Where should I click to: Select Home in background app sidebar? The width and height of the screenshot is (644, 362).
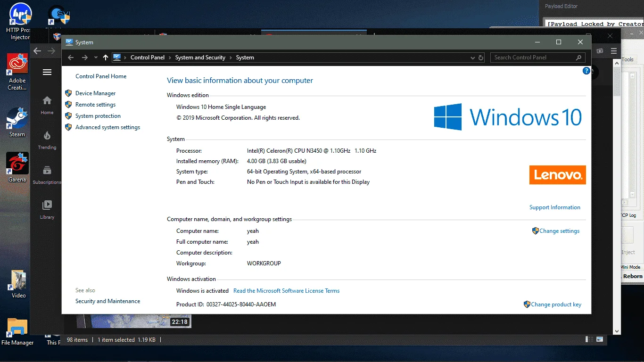(47, 105)
